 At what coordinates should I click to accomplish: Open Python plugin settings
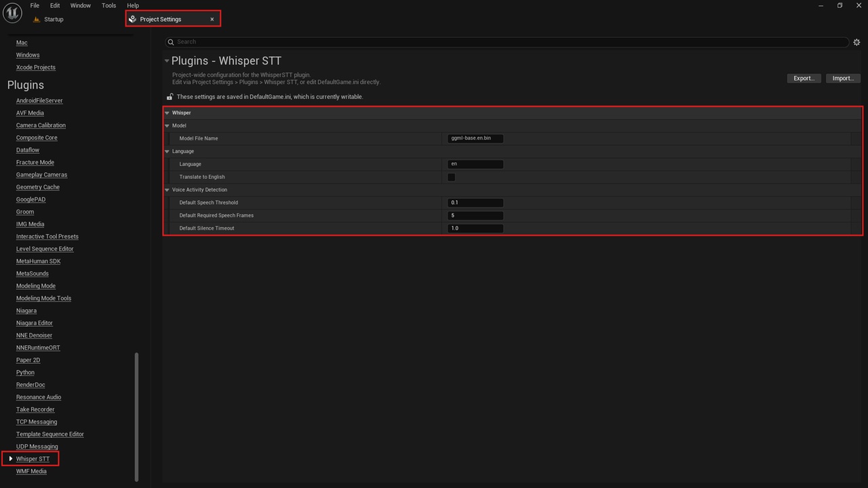(x=25, y=373)
